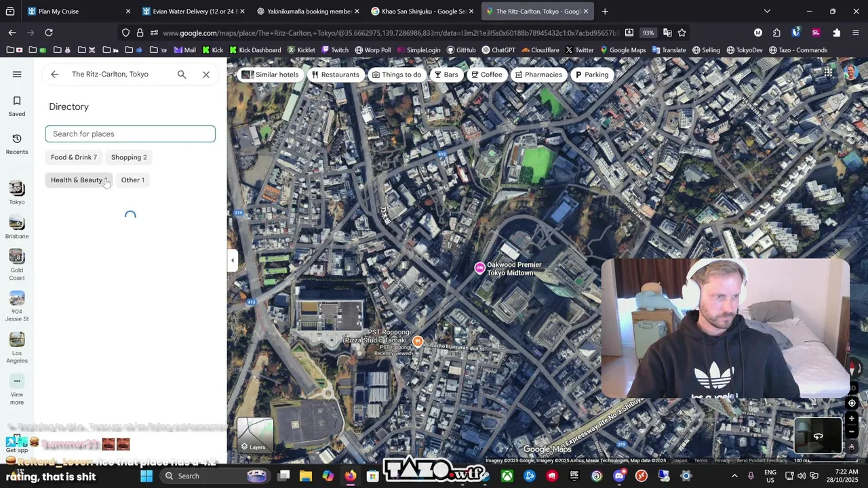Open the Los Angeles recent shortcut
This screenshot has width=868, height=488.
pyautogui.click(x=17, y=348)
